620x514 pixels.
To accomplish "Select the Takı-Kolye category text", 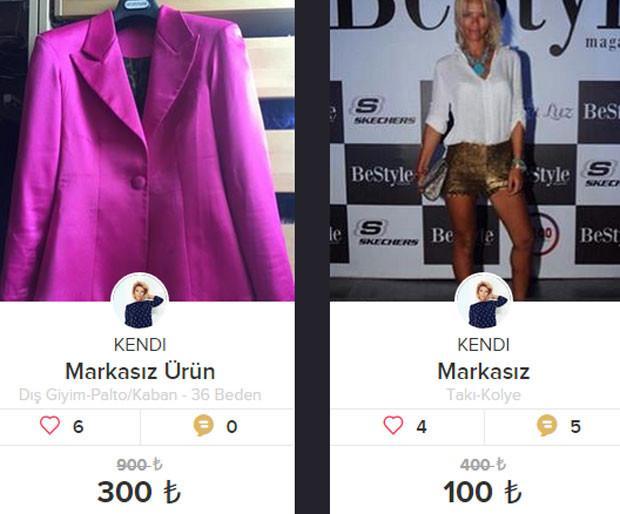I will (484, 395).
